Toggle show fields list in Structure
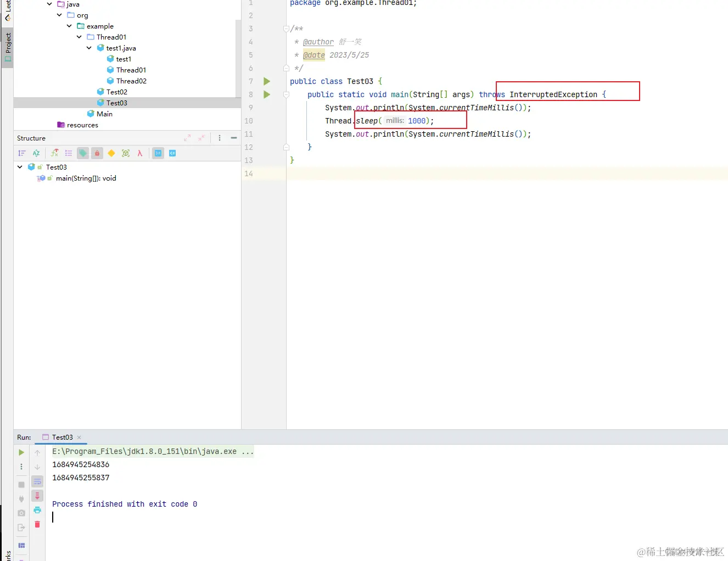This screenshot has width=728, height=561. coord(69,153)
